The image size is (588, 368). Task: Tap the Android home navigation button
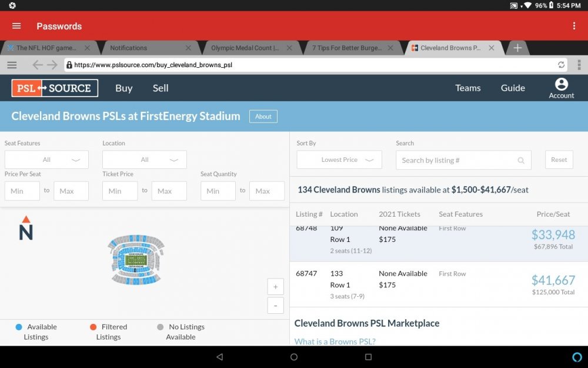(x=294, y=357)
